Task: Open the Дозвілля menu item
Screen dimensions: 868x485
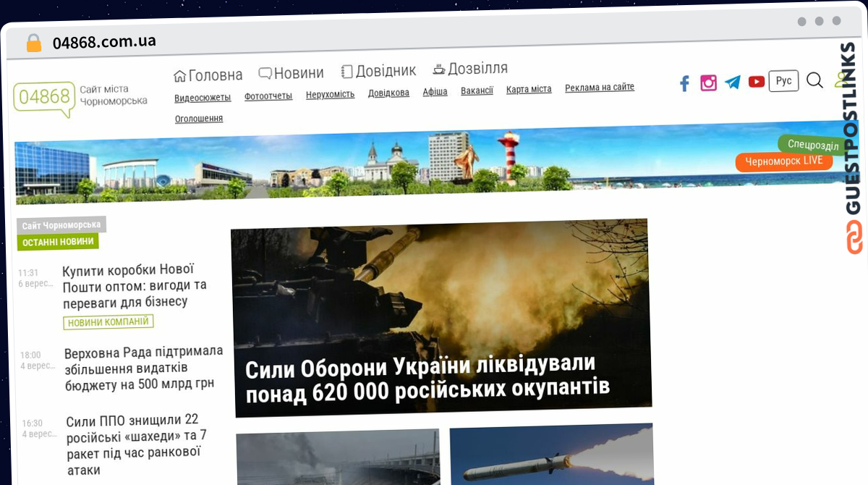Action: pyautogui.click(x=470, y=69)
